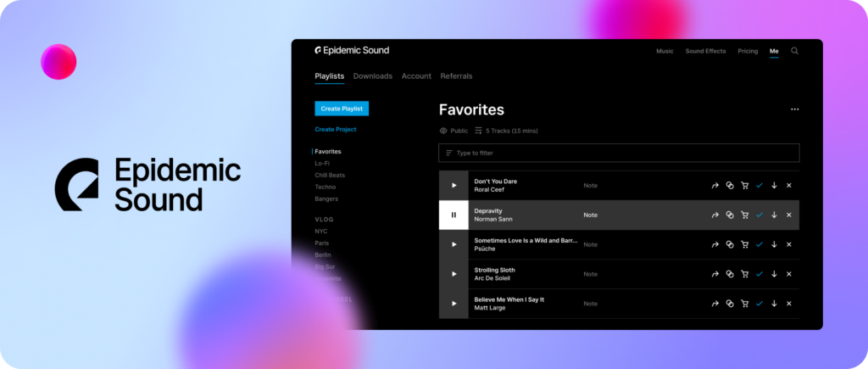Remove Strolling Sloth from Favorites
The image size is (868, 369).
click(789, 274)
